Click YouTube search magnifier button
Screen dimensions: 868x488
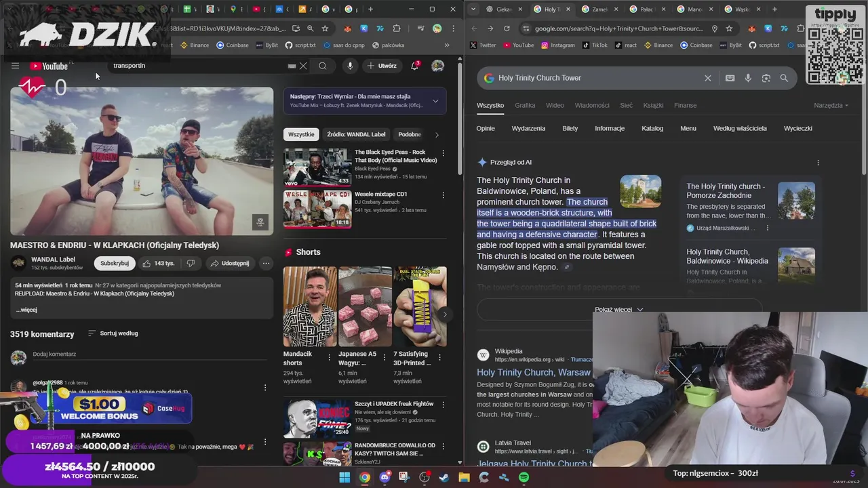(x=323, y=66)
